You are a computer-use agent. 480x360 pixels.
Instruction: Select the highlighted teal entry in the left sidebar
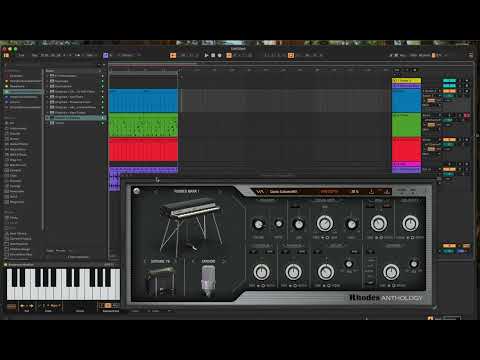[x=23, y=91]
